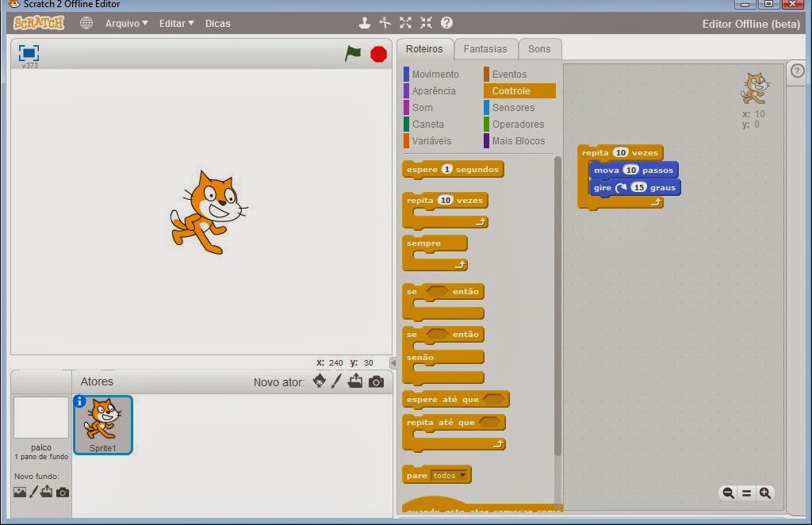Select the Duplicate stamp tool

pos(365,23)
